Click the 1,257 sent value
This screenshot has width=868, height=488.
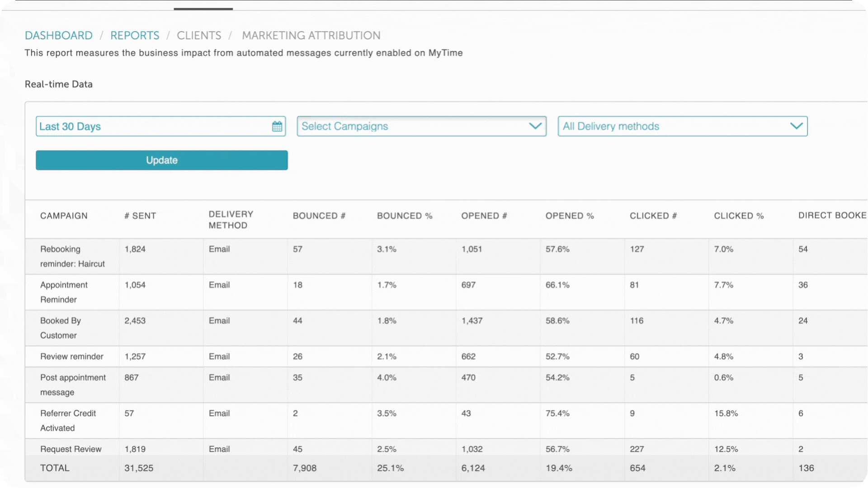pos(135,357)
